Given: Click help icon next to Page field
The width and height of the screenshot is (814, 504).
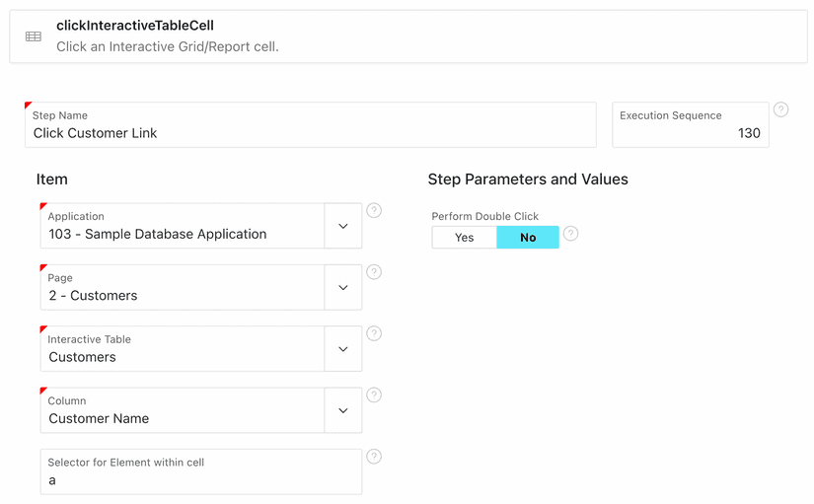Looking at the screenshot, I should pyautogui.click(x=374, y=272).
